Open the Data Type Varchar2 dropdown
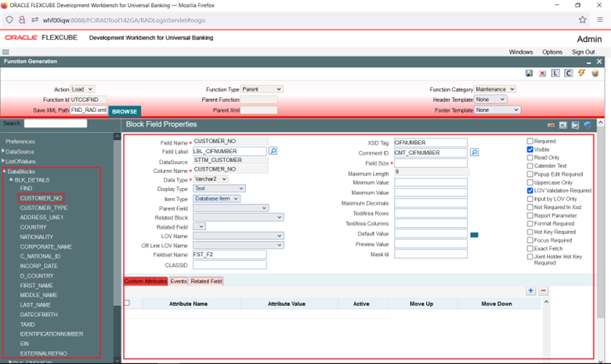The image size is (611, 364). pyautogui.click(x=211, y=178)
